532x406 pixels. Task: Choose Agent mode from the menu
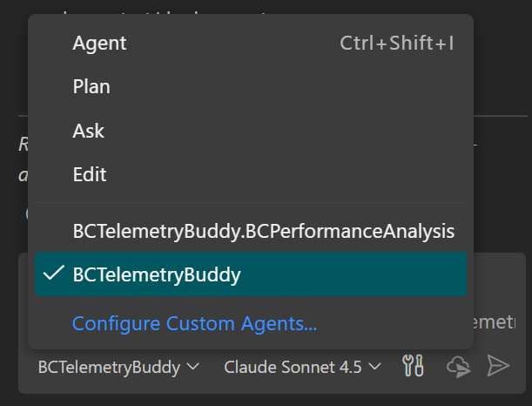pyautogui.click(x=99, y=43)
